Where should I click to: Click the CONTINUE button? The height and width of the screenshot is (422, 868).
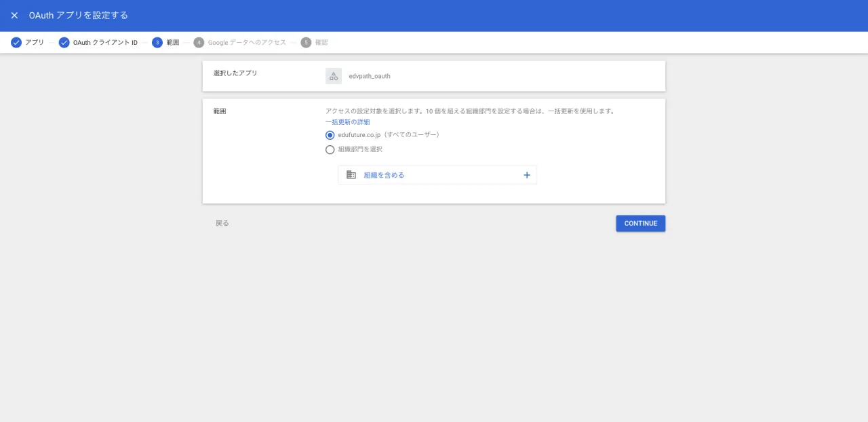click(641, 223)
